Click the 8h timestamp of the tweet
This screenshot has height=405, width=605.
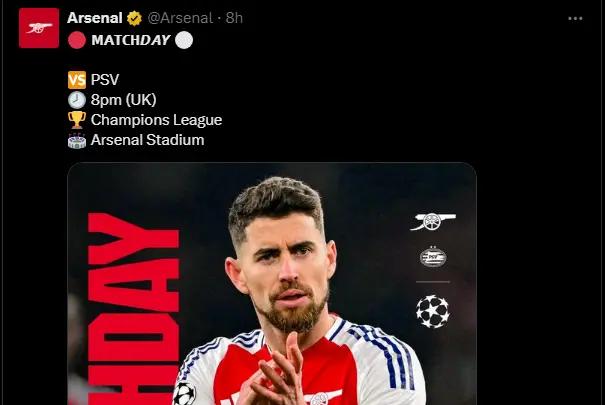click(x=234, y=18)
